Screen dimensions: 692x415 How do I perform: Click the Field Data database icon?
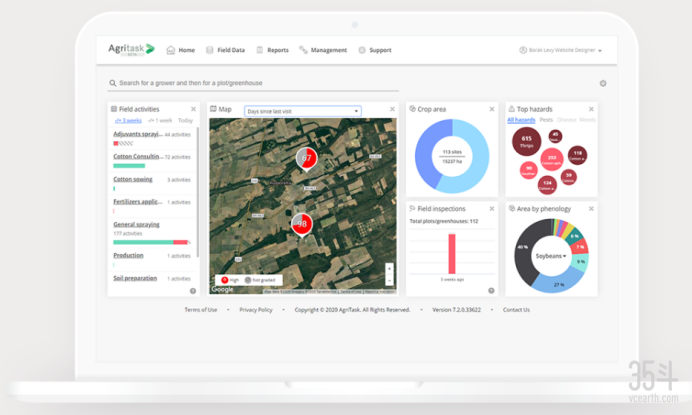click(x=210, y=50)
